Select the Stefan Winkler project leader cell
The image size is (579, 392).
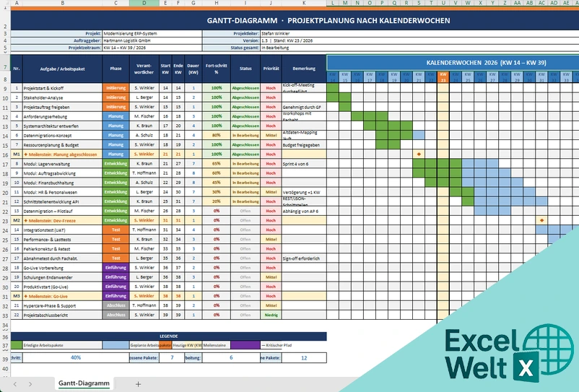pyautogui.click(x=419, y=34)
